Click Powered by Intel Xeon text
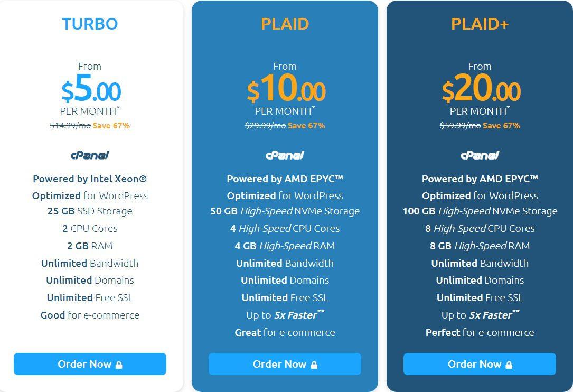The image size is (573, 392). [90, 179]
